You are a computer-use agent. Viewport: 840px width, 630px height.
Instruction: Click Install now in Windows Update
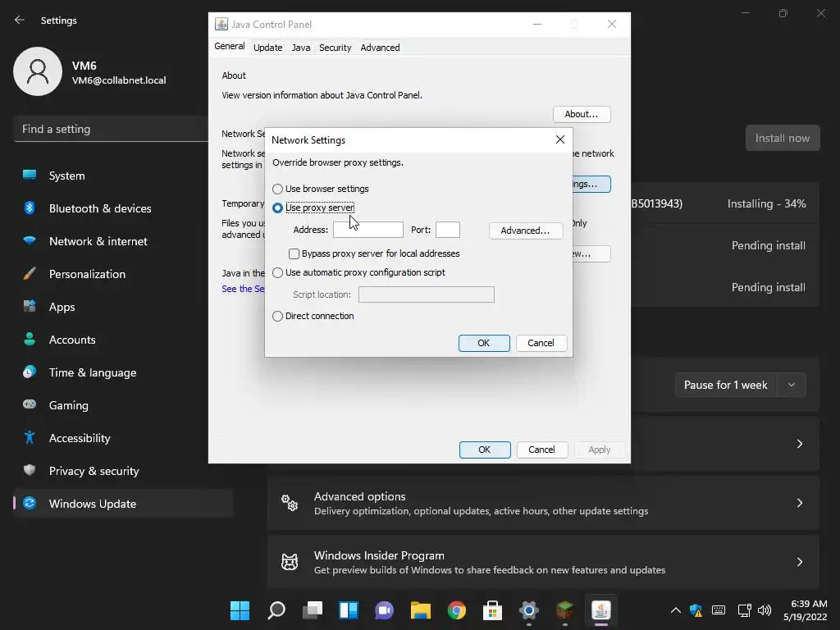782,138
